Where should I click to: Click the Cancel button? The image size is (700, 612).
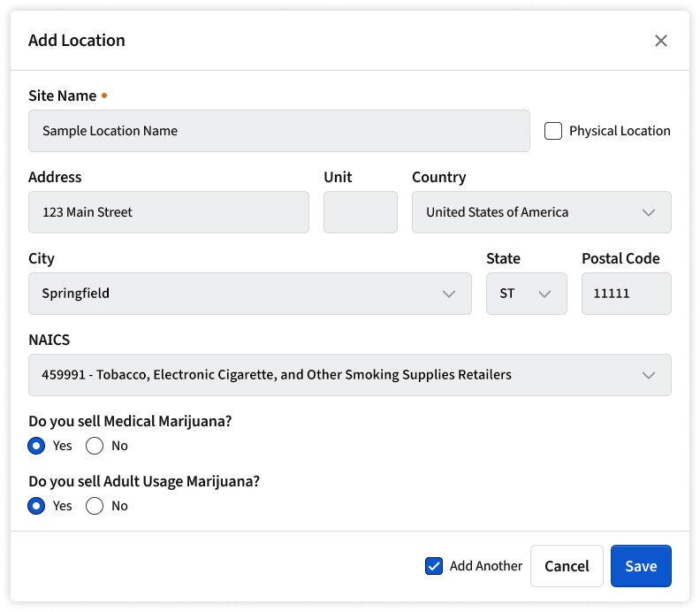(567, 566)
